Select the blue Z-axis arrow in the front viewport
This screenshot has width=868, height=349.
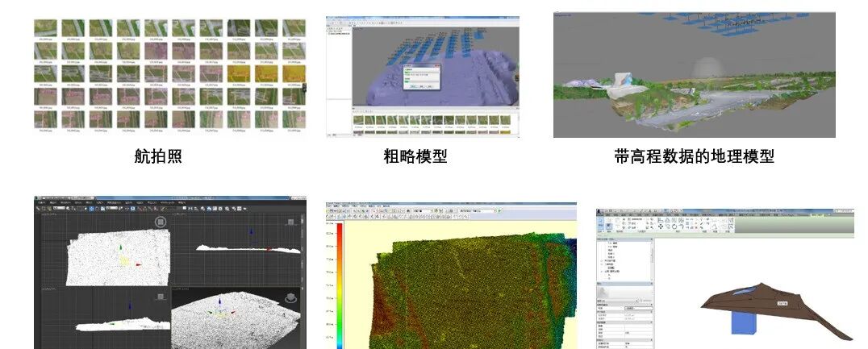pyautogui.click(x=252, y=232)
